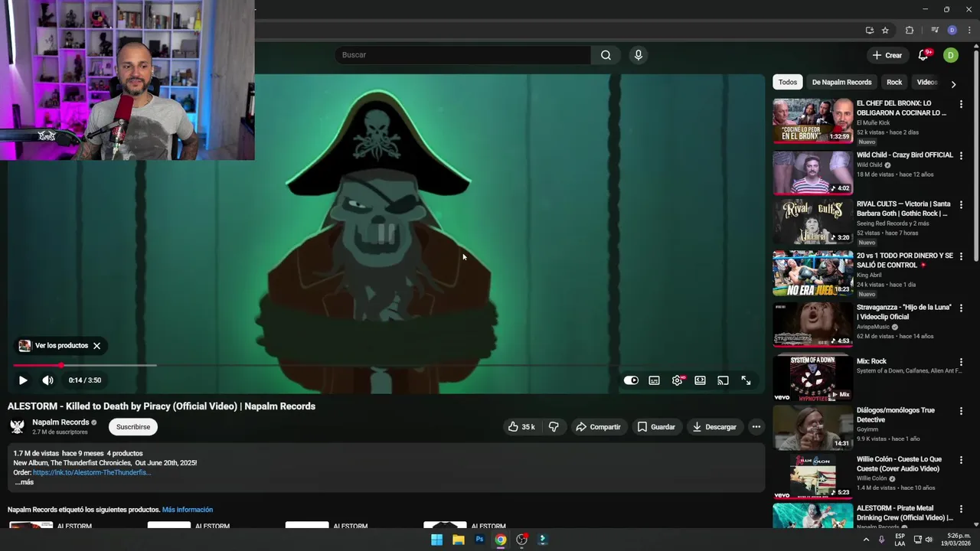This screenshot has height=551, width=980.
Task: Save the video with Guardar
Action: click(656, 427)
